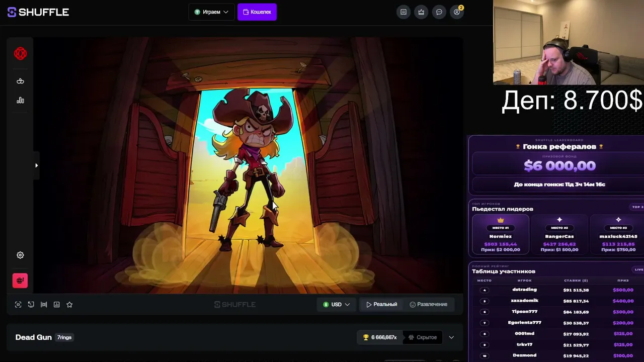Click the streamer webcam overlay
644x362 pixels.
coord(569,42)
